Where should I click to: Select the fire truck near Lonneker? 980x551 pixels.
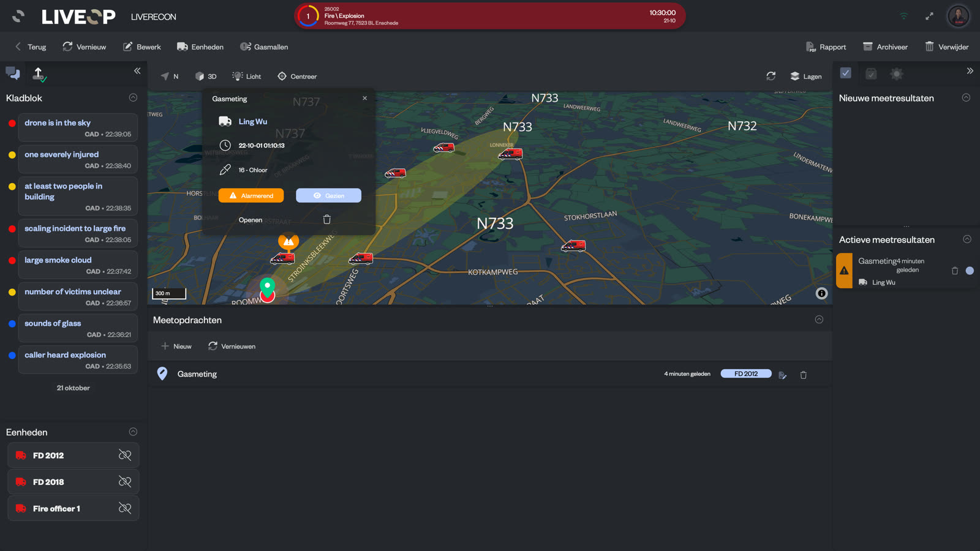[x=510, y=154]
